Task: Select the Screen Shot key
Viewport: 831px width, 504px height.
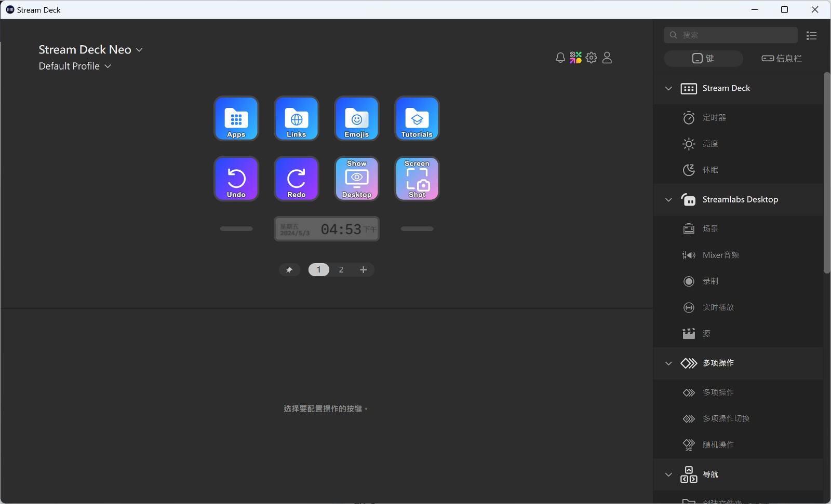Action: pos(417,179)
